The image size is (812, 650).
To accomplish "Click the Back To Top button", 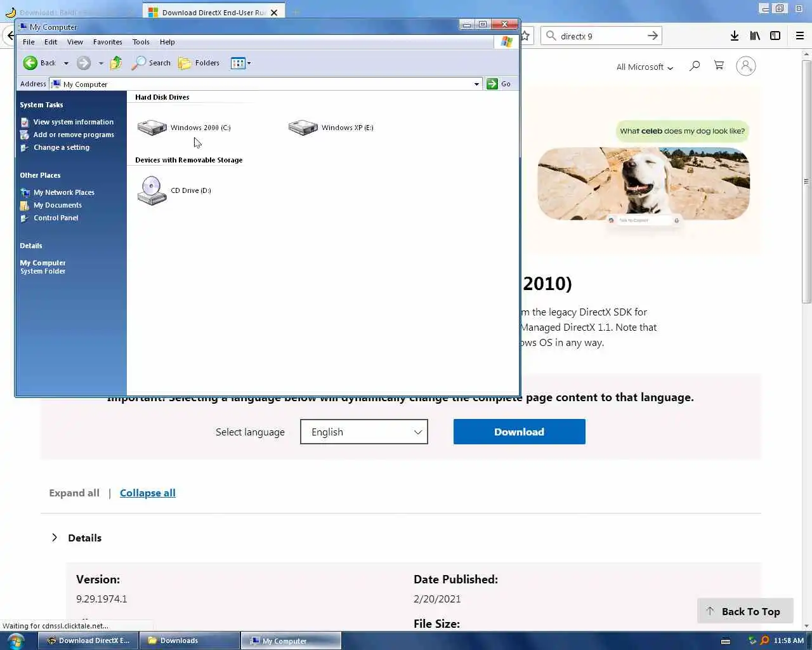I will [745, 611].
